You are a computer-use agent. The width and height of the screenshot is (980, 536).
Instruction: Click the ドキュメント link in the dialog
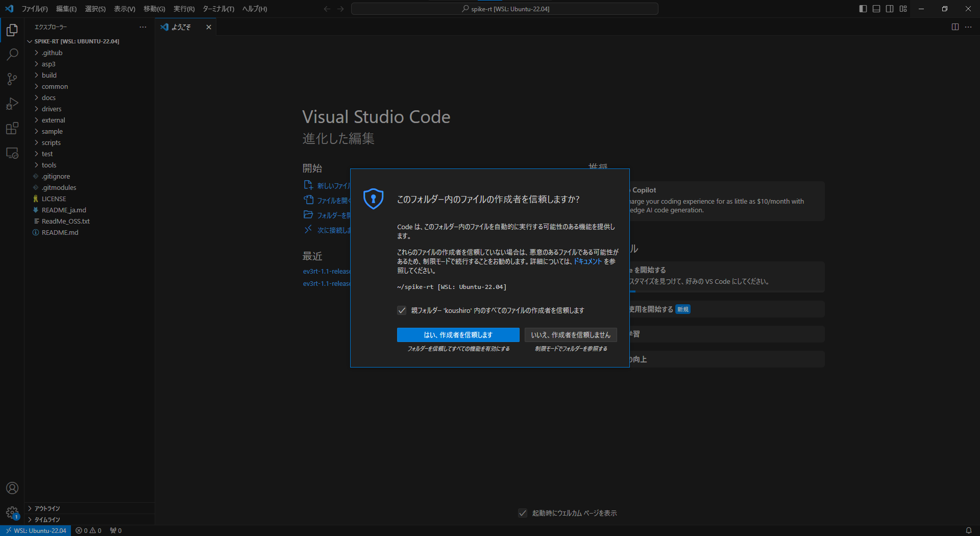click(587, 261)
